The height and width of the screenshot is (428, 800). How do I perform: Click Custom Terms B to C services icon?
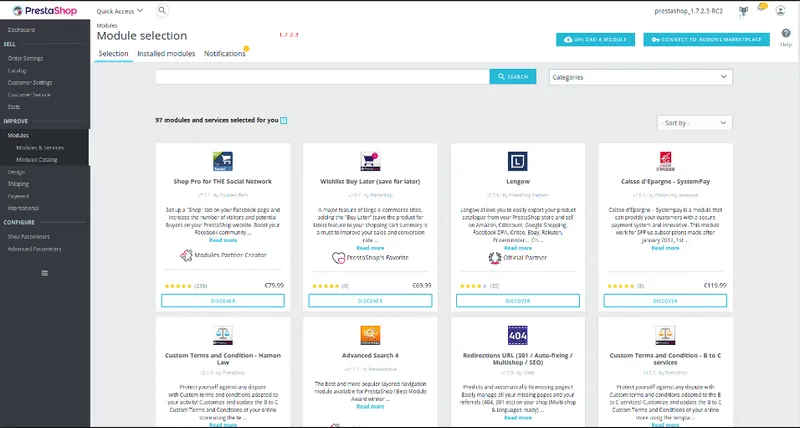pos(665,335)
